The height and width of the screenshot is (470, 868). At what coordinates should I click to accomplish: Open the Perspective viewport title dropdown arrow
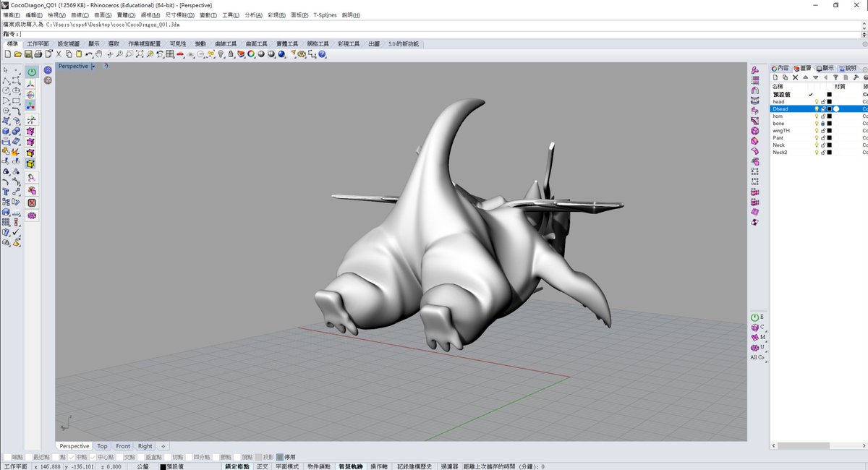(93, 67)
